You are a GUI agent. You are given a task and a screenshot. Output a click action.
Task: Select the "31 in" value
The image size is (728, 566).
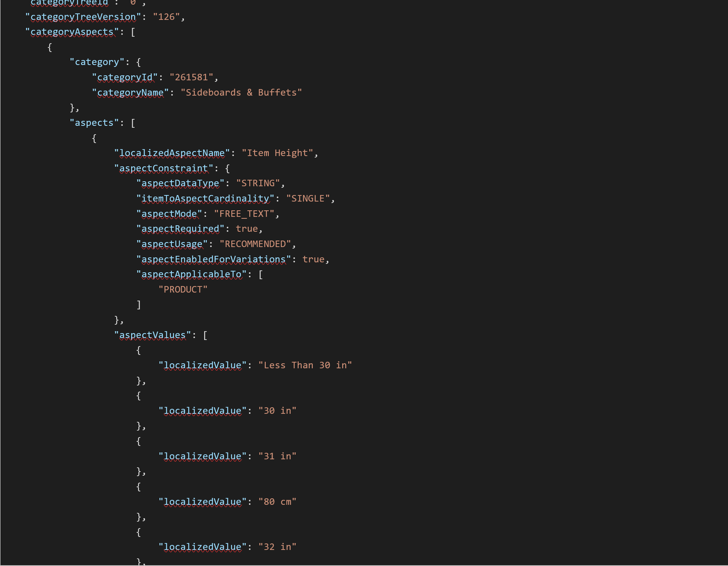pos(278,456)
